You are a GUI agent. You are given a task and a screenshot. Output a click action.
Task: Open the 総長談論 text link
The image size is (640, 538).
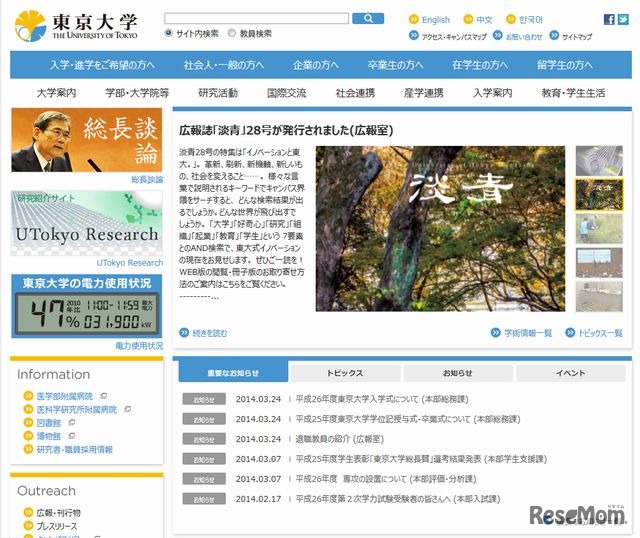pyautogui.click(x=147, y=180)
